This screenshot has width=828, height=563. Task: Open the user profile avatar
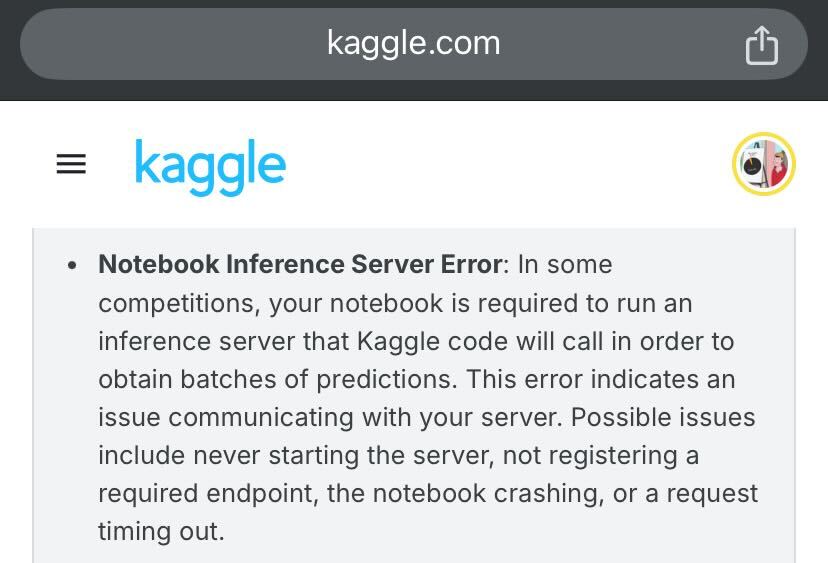pos(763,164)
